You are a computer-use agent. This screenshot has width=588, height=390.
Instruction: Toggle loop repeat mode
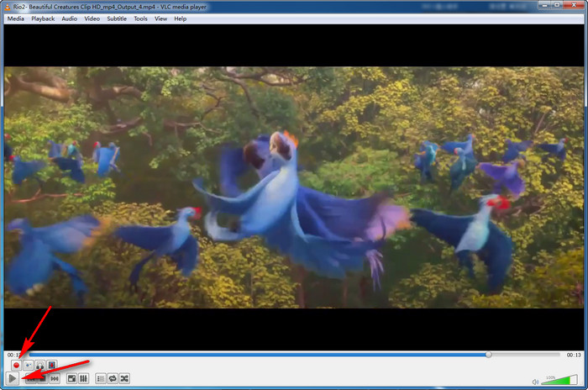point(113,379)
